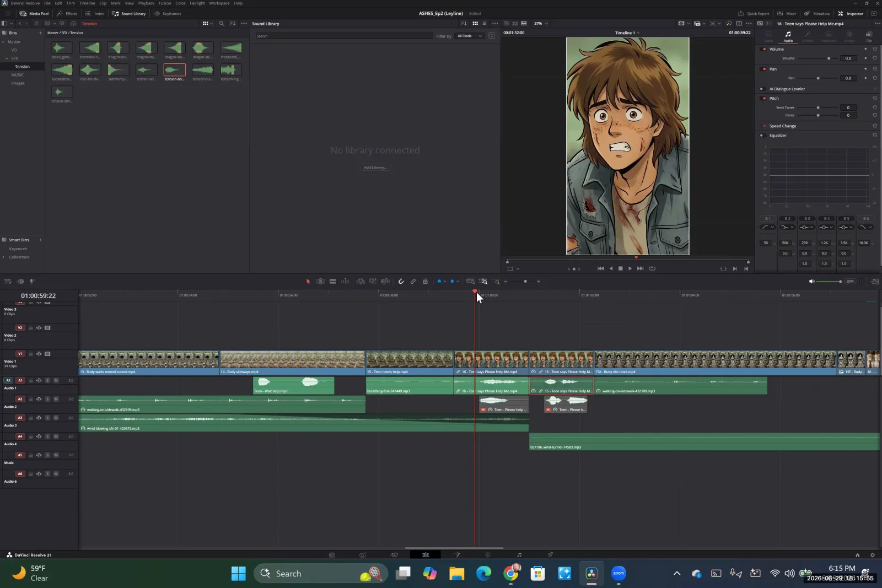Viewport: 882px width, 588px height.
Task: Show the Index panel
Action: click(95, 13)
